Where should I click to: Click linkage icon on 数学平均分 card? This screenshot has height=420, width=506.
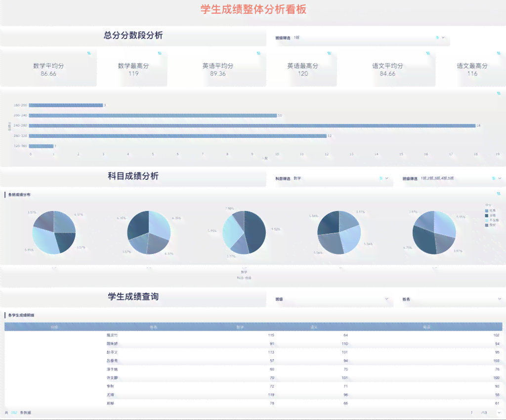pyautogui.click(x=89, y=53)
